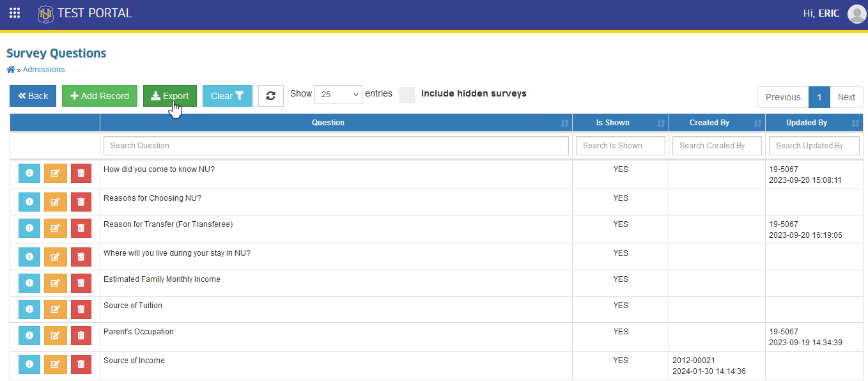Image resolution: width=868 pixels, height=381 pixels.
Task: Go to page 1 in pagination
Action: click(819, 97)
